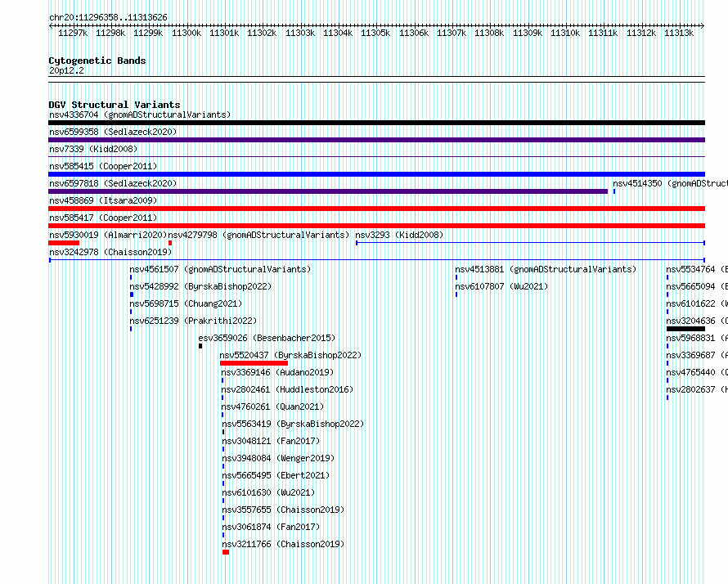
Task: Select nsv6101630 (Wu2021) label
Action: (x=268, y=492)
